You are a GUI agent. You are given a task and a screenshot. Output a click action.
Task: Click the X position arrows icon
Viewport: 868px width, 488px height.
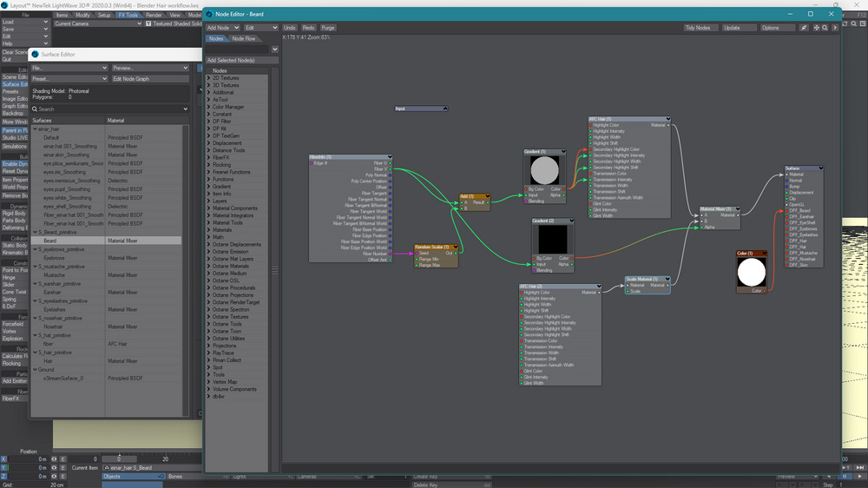(54, 459)
